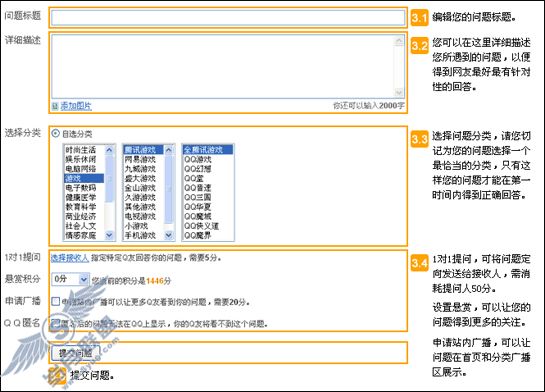This screenshot has width=545, height=392.
Task: Open the 悬赏积分 0分 dropdown
Action: 71,279
